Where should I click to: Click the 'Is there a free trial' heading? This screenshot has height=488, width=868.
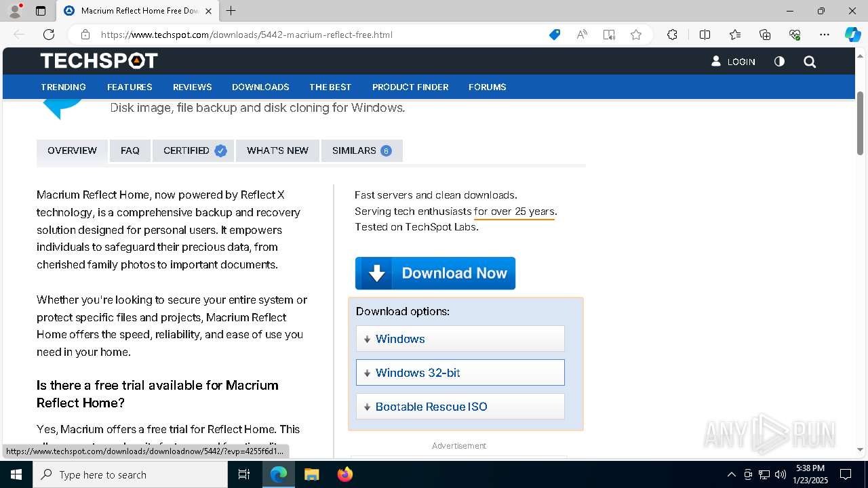point(157,394)
